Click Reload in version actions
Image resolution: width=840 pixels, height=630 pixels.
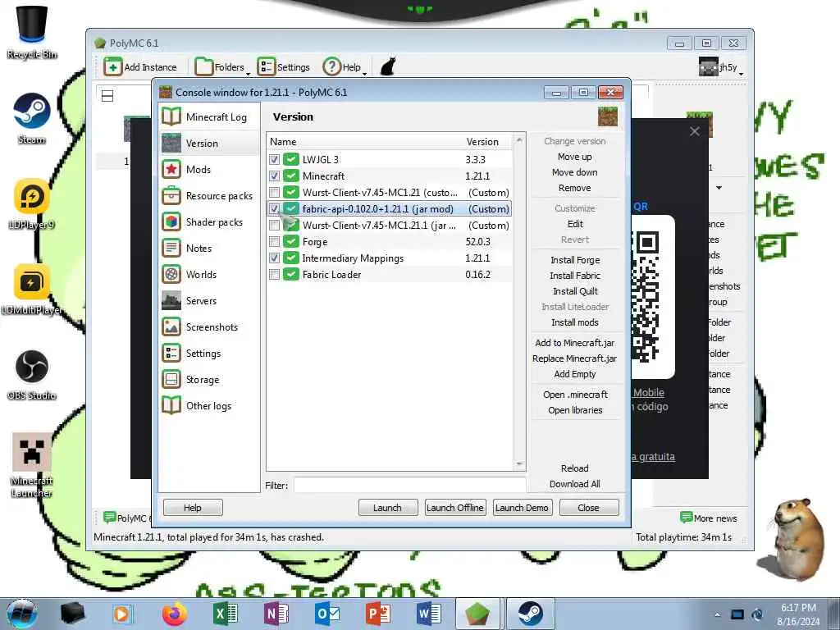click(x=574, y=468)
